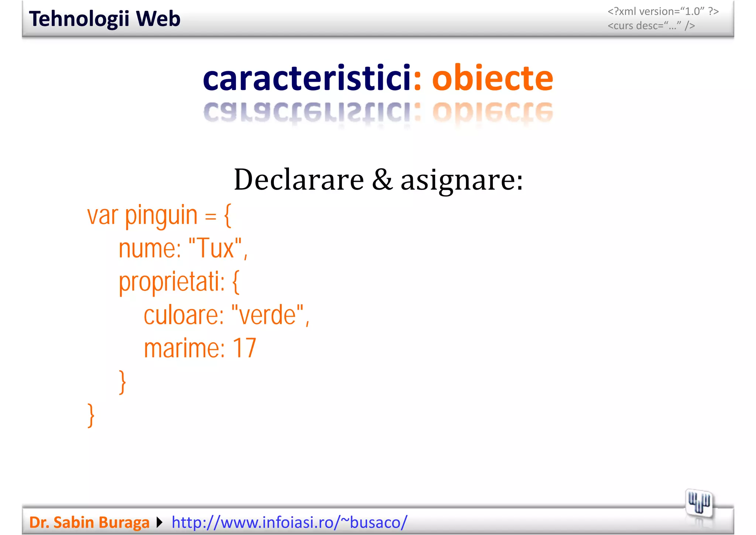
Task: Open the infoiasi.ro/~busaco link
Action: click(x=289, y=522)
